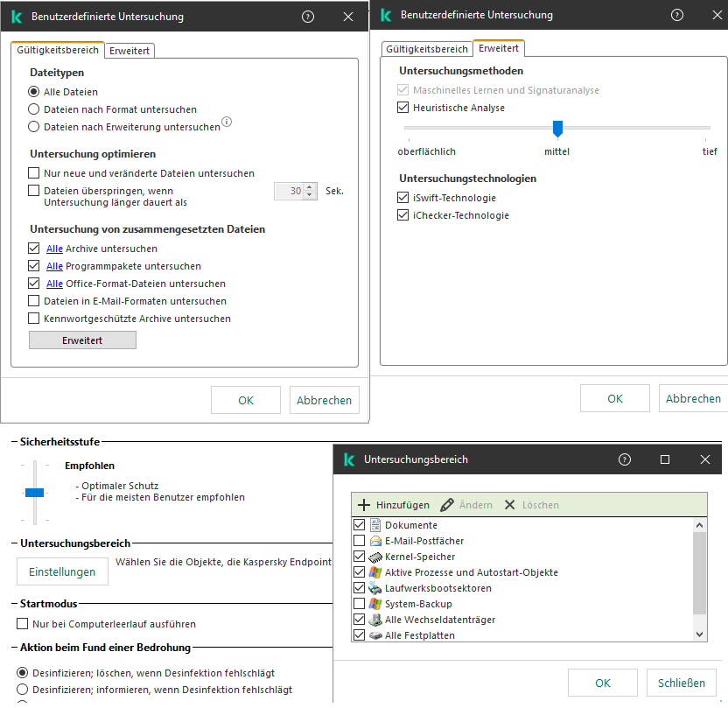Click the Hinzufügen plus icon
Image resolution: width=728 pixels, height=708 pixels.
click(x=365, y=505)
